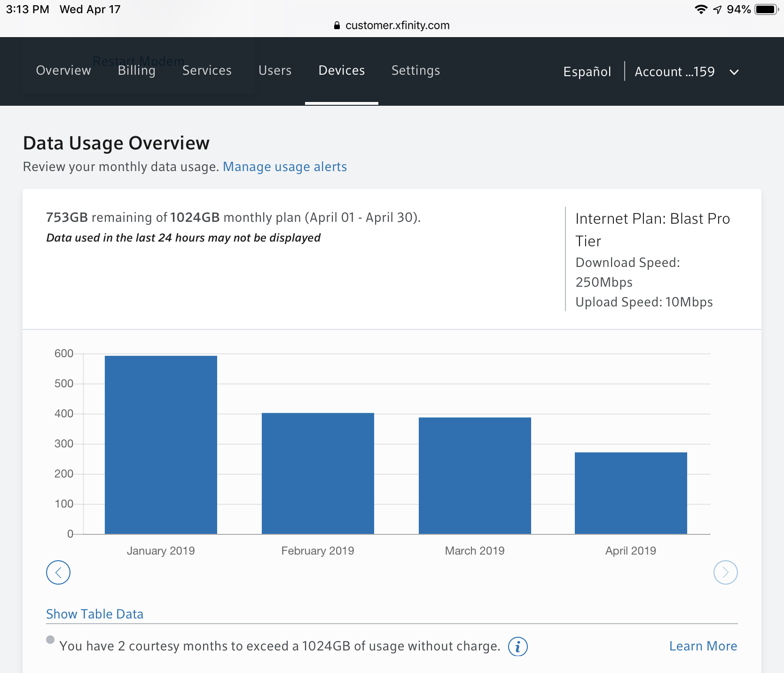The height and width of the screenshot is (673, 784).
Task: Click the 24 hours data notice
Action: (183, 238)
